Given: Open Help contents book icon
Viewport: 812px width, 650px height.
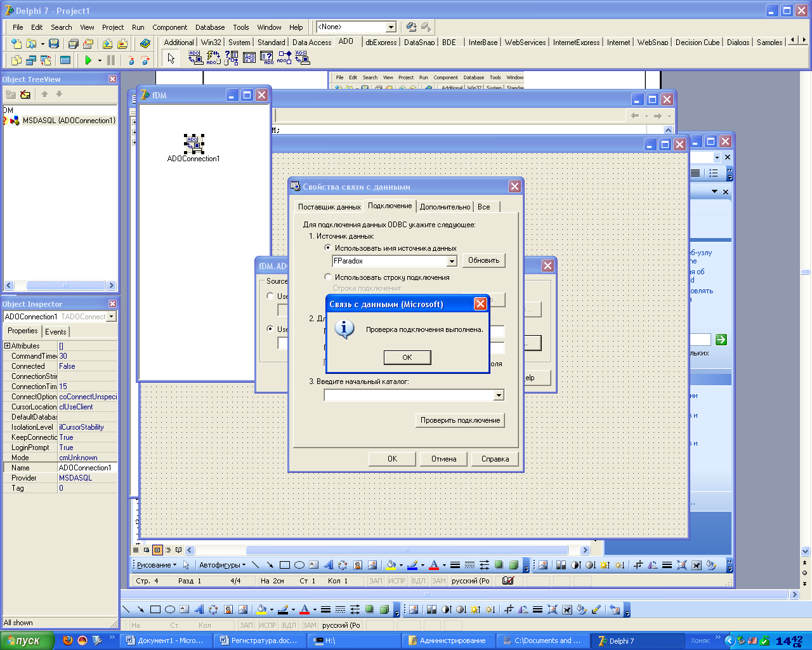Looking at the screenshot, I should click(145, 44).
